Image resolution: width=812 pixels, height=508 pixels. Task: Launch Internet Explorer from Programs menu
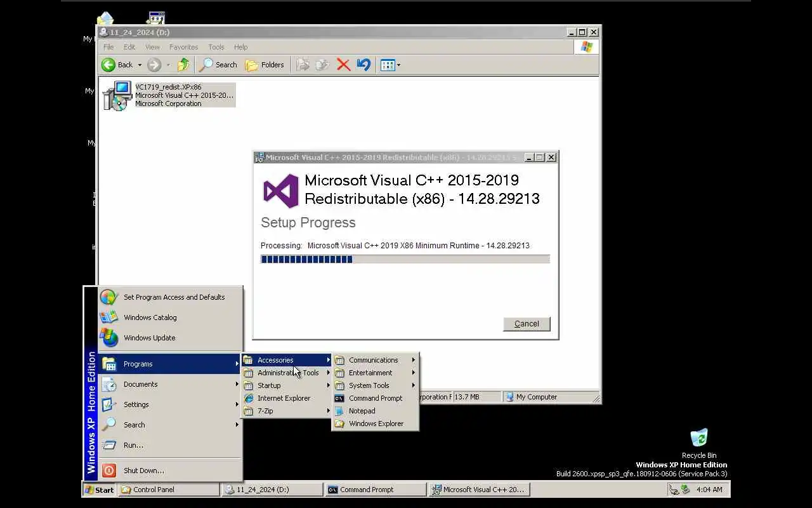(x=287, y=398)
